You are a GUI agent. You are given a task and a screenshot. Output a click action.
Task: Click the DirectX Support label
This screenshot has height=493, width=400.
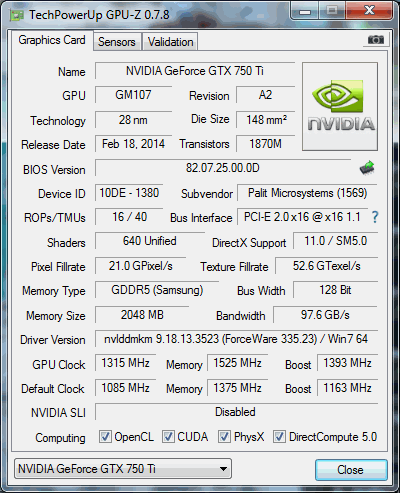[249, 243]
